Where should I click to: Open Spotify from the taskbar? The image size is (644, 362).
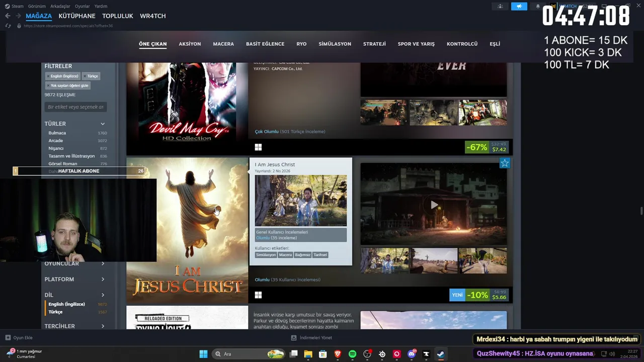352,354
